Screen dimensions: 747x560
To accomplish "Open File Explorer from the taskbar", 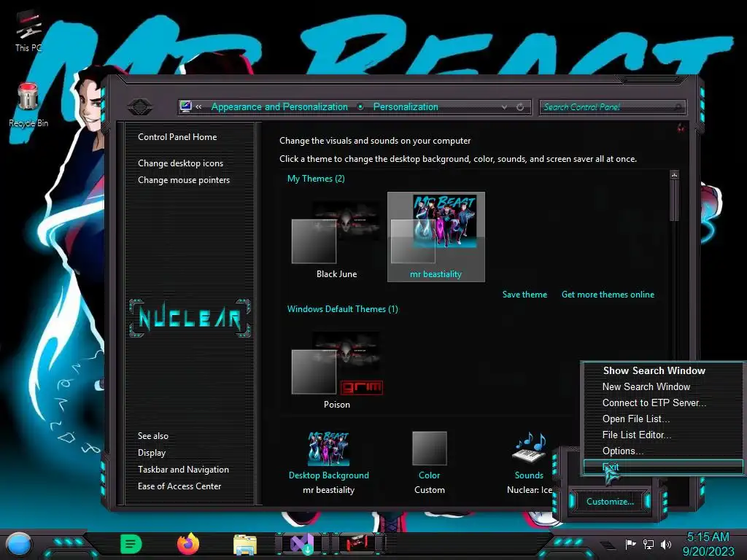I will click(x=245, y=544).
